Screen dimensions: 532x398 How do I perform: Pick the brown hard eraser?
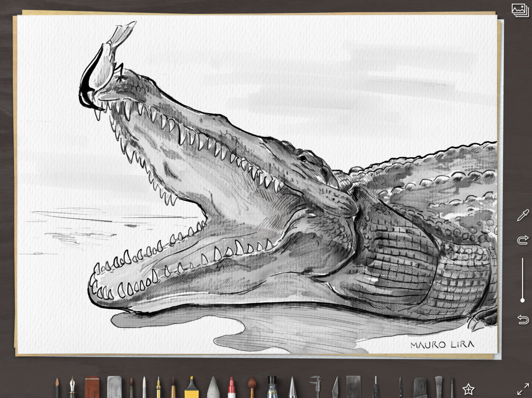92,387
